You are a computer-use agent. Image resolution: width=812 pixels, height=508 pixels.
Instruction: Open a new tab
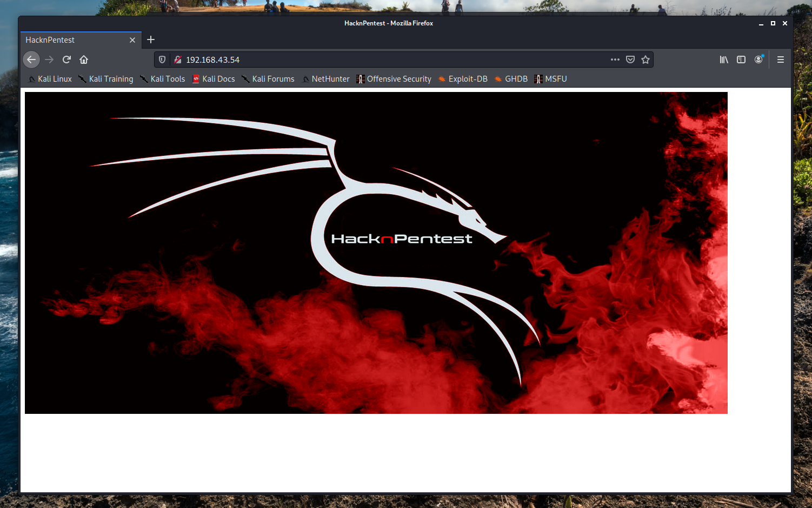coord(151,39)
